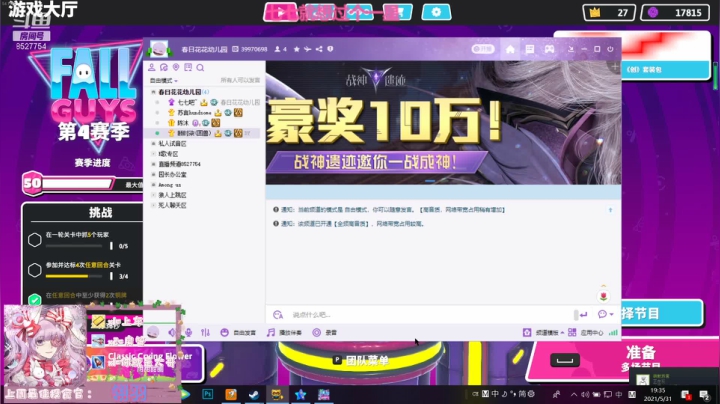The image size is (720, 404).
Task: Click the font style icon left of chat input
Action: coord(278,314)
